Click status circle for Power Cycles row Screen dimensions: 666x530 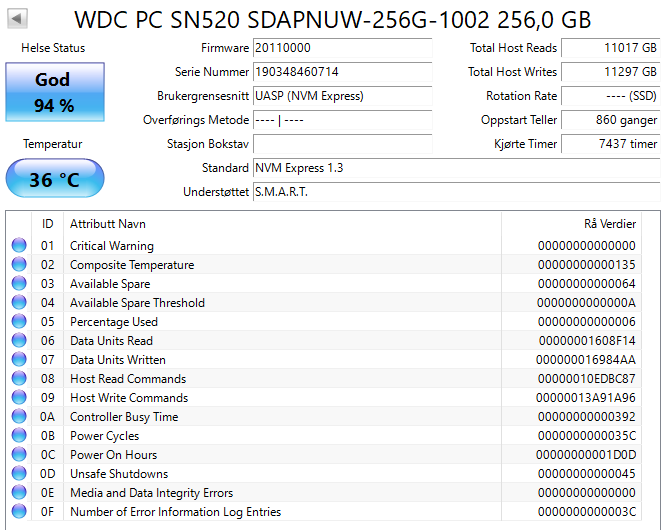(19, 435)
